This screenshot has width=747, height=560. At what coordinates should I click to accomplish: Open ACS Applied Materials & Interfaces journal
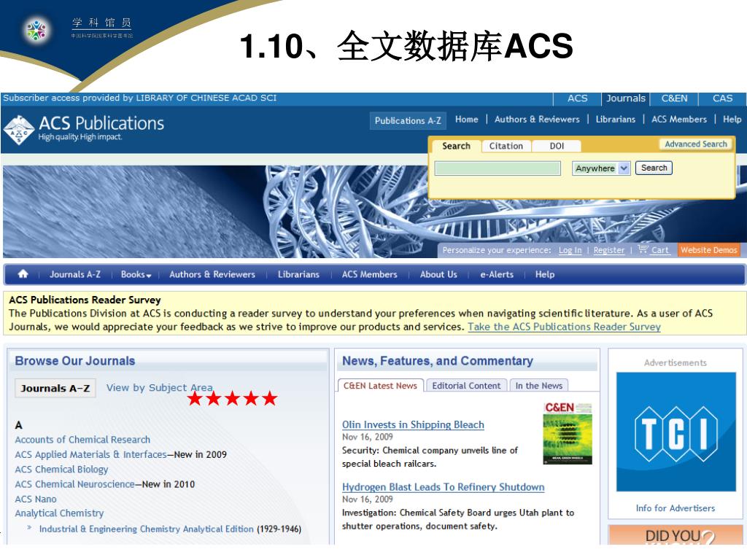tap(90, 454)
